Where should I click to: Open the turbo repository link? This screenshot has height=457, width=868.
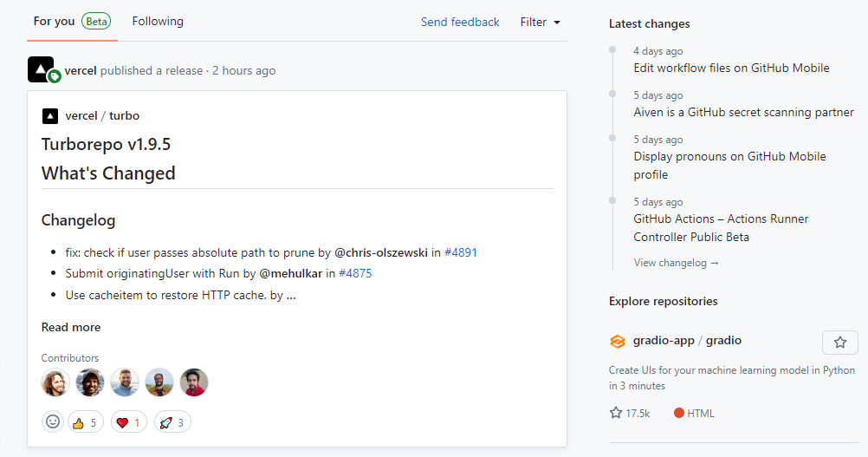[124, 116]
